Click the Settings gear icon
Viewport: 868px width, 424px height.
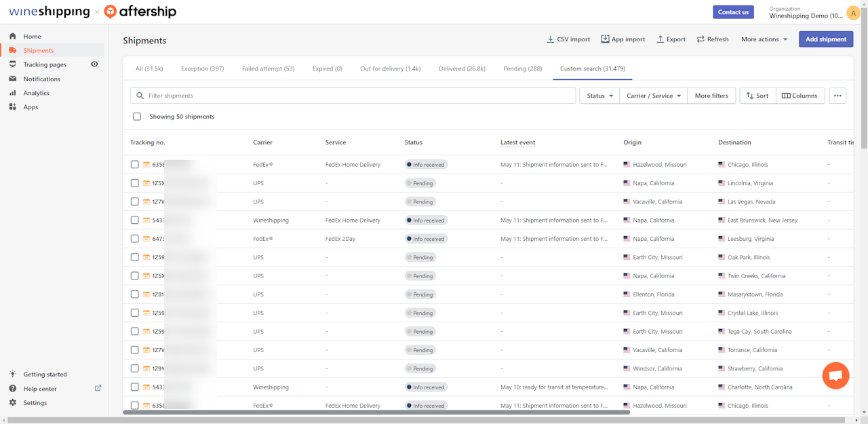click(x=12, y=403)
